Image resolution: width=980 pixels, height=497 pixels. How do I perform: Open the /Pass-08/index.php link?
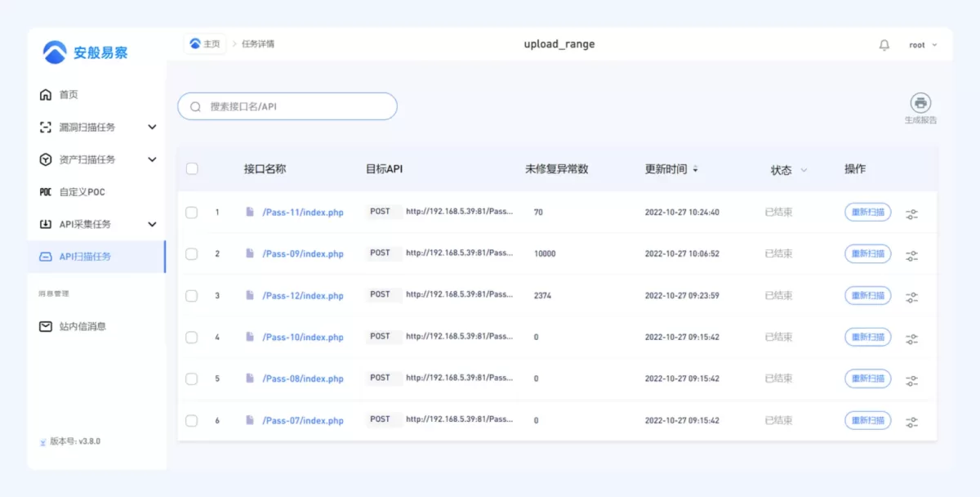(x=303, y=379)
